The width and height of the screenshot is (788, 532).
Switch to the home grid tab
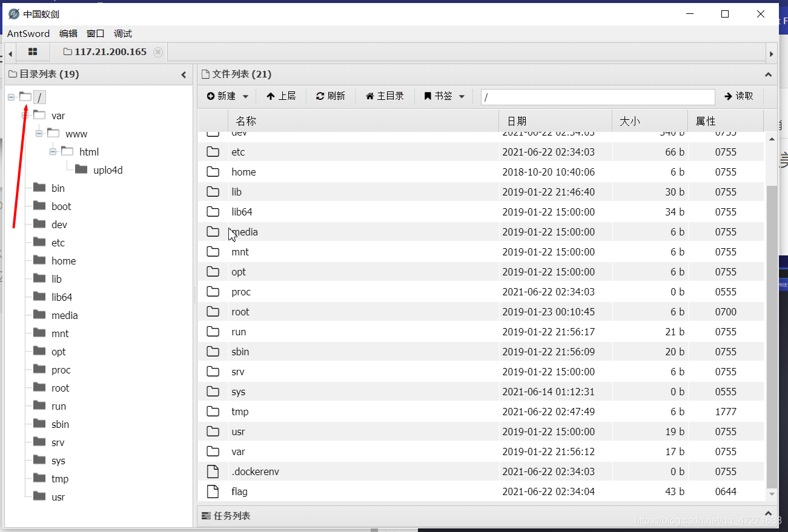[x=33, y=52]
